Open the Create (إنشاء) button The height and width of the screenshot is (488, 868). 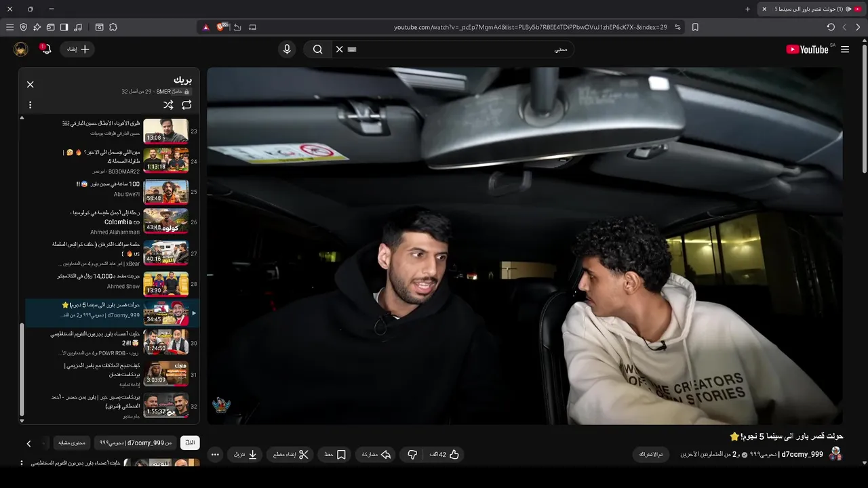point(77,49)
